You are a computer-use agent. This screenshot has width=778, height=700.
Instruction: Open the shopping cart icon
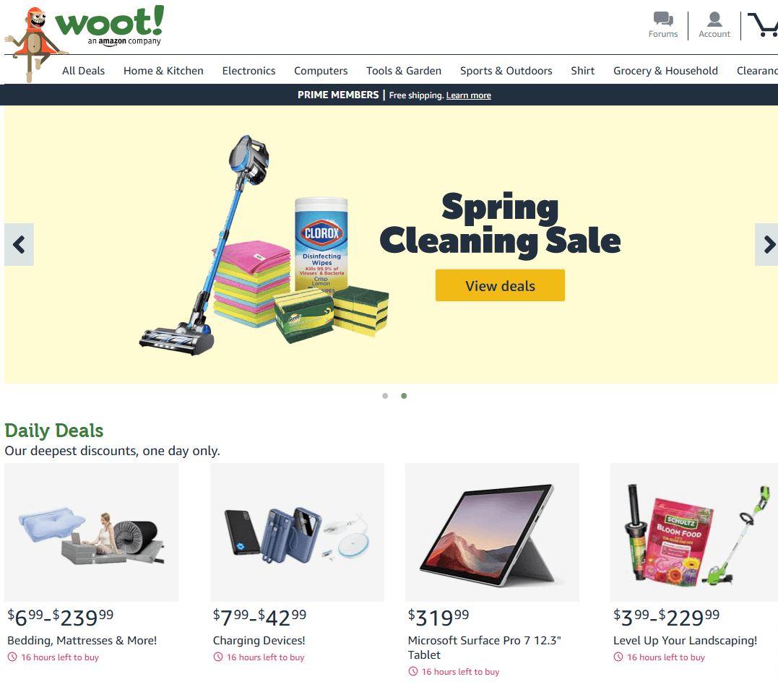764,25
